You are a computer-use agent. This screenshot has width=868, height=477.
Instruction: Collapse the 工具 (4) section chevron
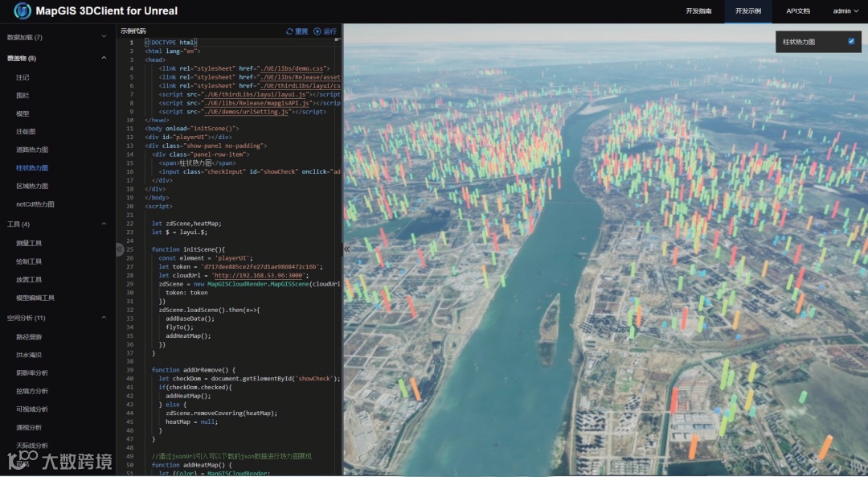coord(104,224)
